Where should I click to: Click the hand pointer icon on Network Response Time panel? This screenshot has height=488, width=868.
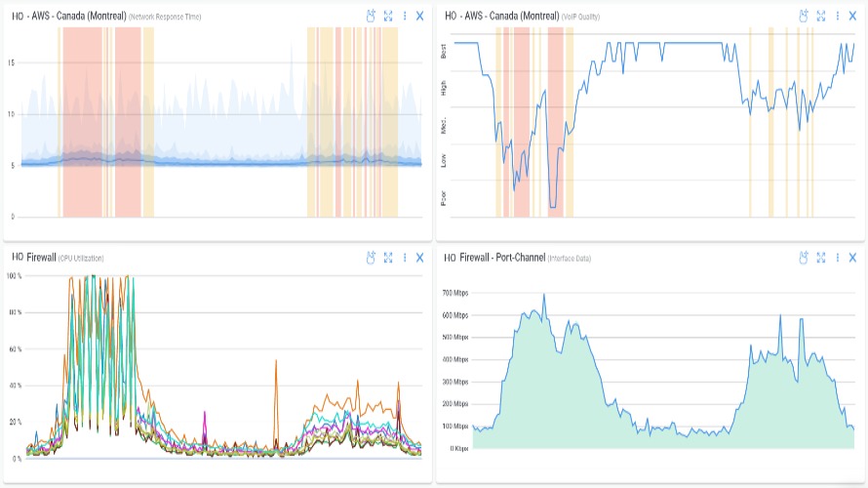click(371, 16)
